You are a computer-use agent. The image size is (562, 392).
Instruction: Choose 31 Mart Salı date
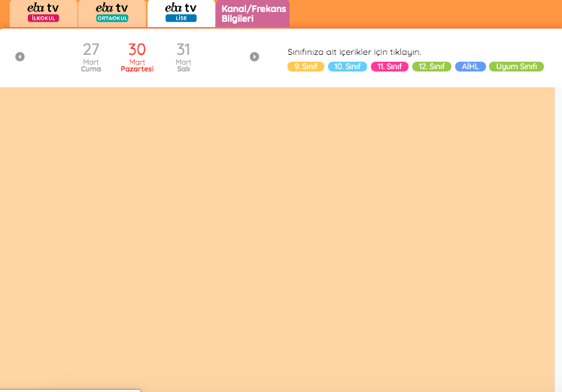click(184, 57)
